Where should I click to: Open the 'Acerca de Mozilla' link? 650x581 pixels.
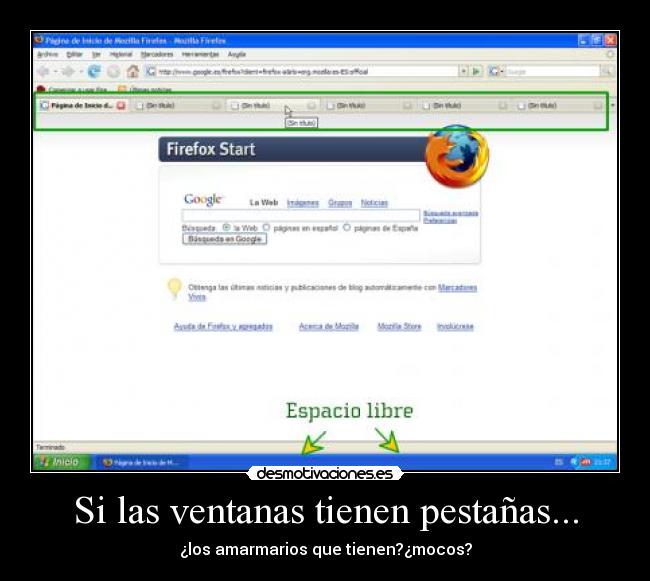(x=329, y=327)
